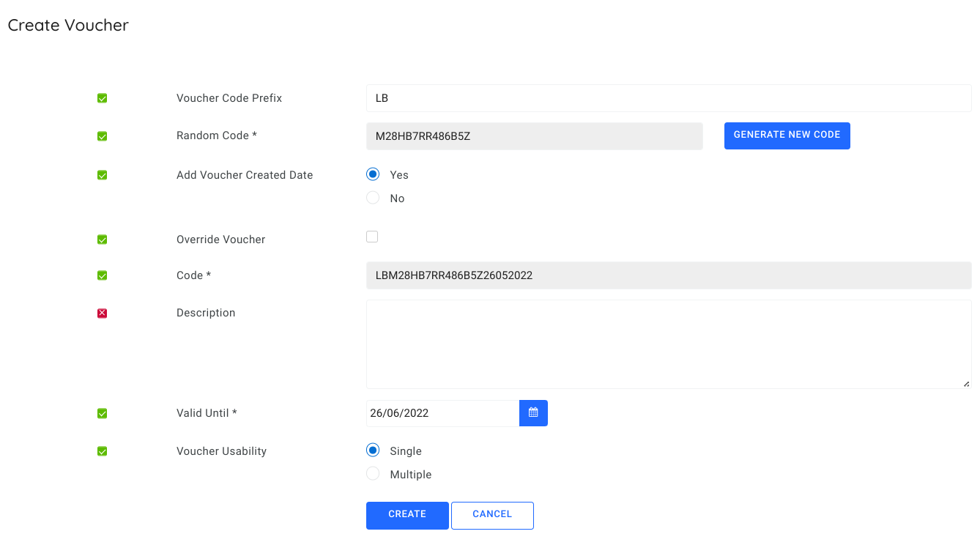Click the red X icon beside Description

(x=102, y=313)
